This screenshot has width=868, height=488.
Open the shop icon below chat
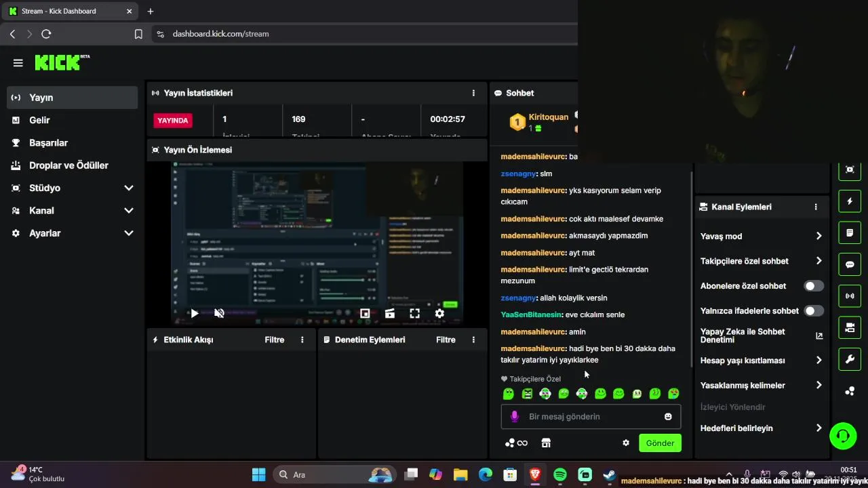[x=546, y=443]
